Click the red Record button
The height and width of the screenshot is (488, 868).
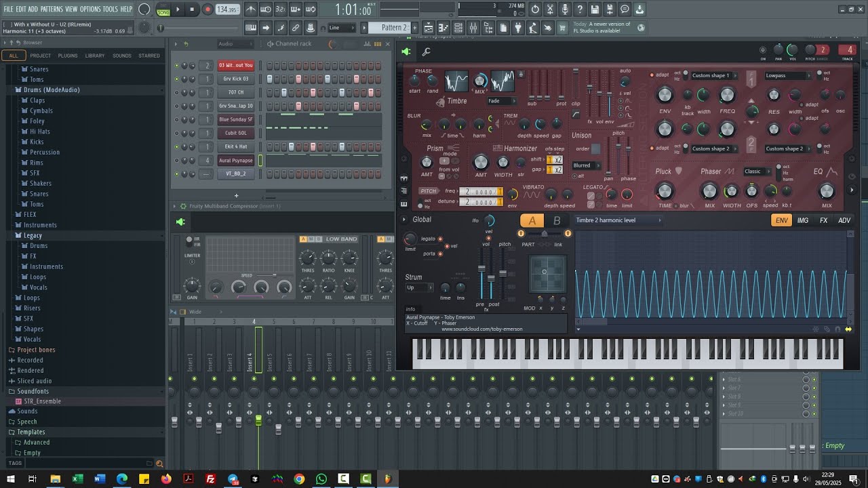(x=208, y=9)
